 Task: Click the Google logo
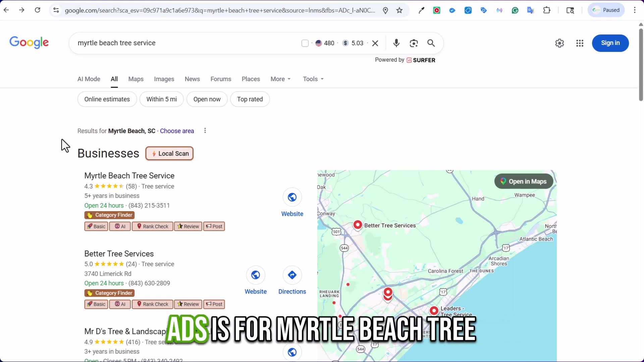[x=29, y=43]
